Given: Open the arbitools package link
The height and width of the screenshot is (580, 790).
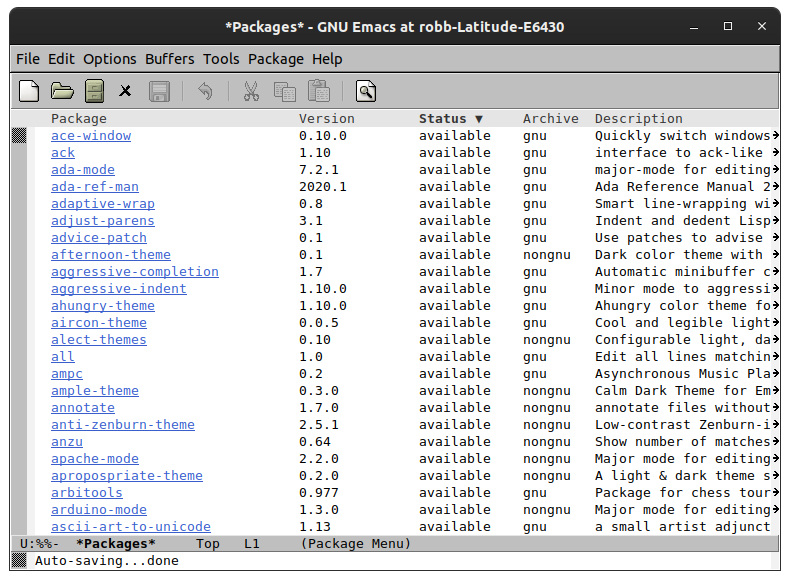Looking at the screenshot, I should tap(87, 493).
